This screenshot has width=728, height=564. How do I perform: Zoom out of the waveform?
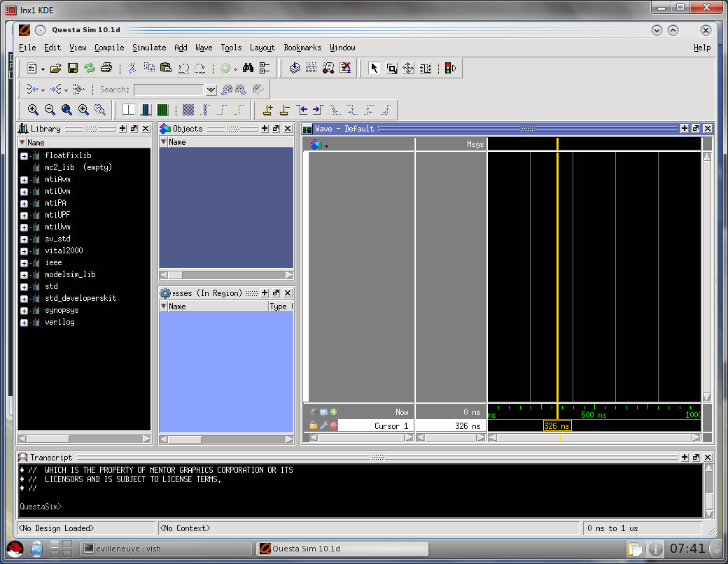pos(50,110)
